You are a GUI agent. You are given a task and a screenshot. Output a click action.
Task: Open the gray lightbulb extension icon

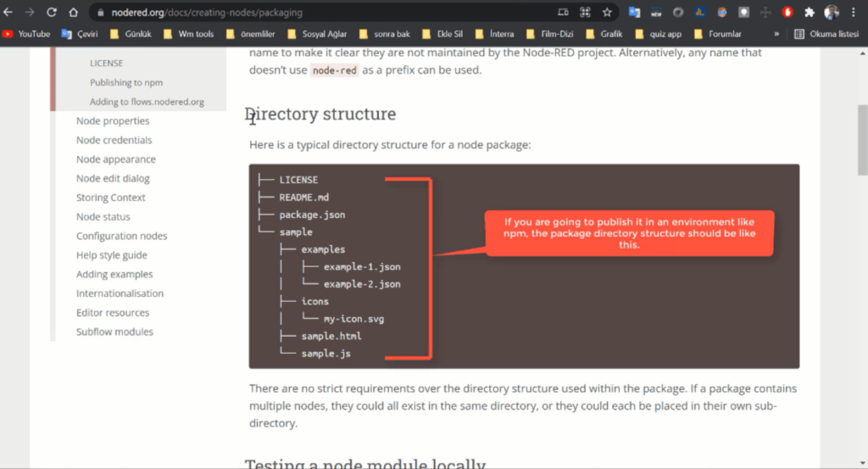tap(743, 12)
